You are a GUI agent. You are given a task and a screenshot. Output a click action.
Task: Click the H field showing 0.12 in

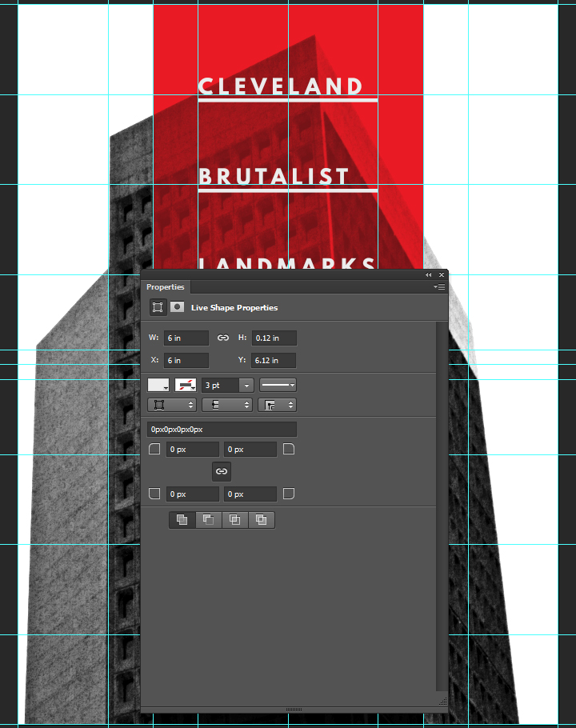(274, 338)
